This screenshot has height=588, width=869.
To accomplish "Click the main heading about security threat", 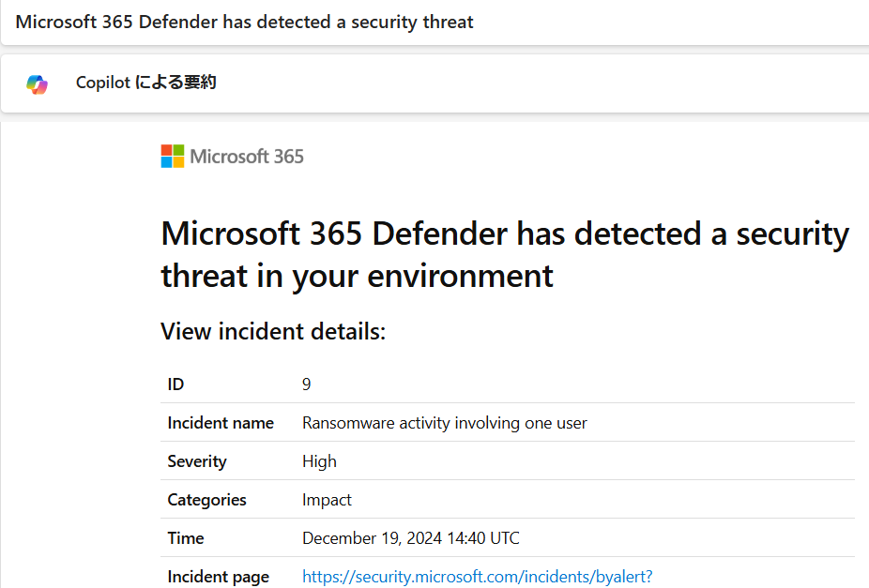I will click(x=505, y=255).
